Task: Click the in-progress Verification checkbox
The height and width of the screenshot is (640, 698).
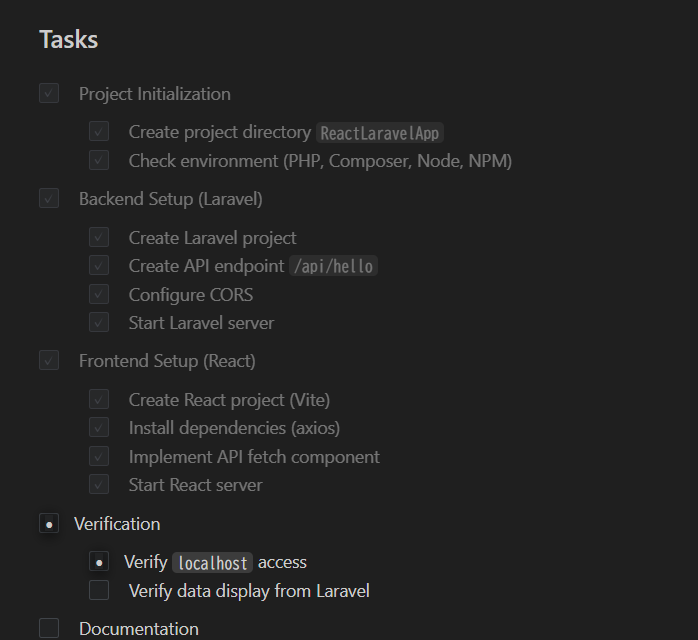Action: [49, 524]
